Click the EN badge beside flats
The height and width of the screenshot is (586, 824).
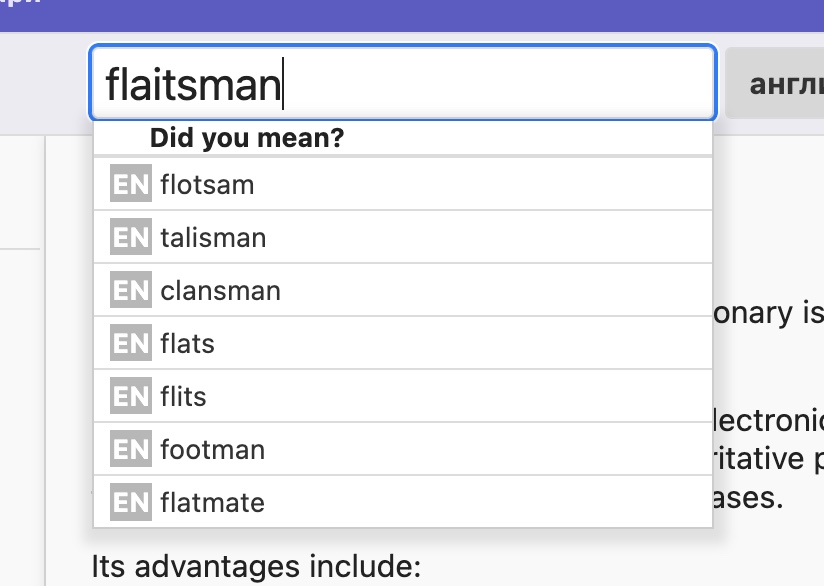[x=131, y=343]
